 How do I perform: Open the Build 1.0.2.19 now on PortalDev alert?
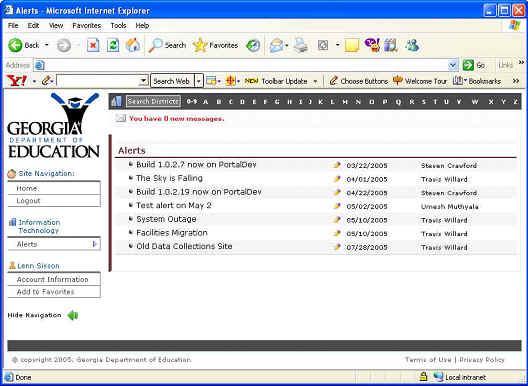(x=199, y=192)
